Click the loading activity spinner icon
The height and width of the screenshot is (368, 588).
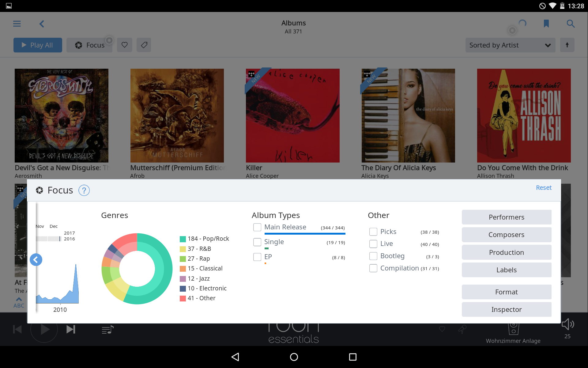point(522,24)
